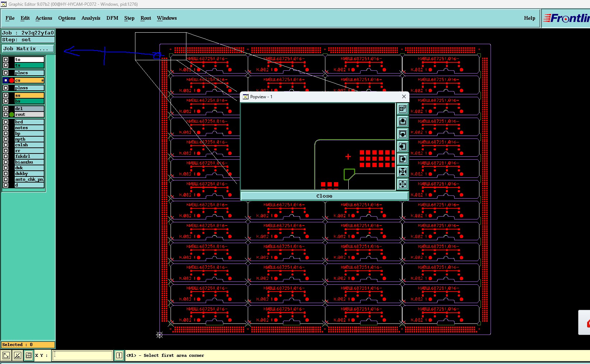Select the bp layer row
The image size is (590, 364).
coord(29,133)
